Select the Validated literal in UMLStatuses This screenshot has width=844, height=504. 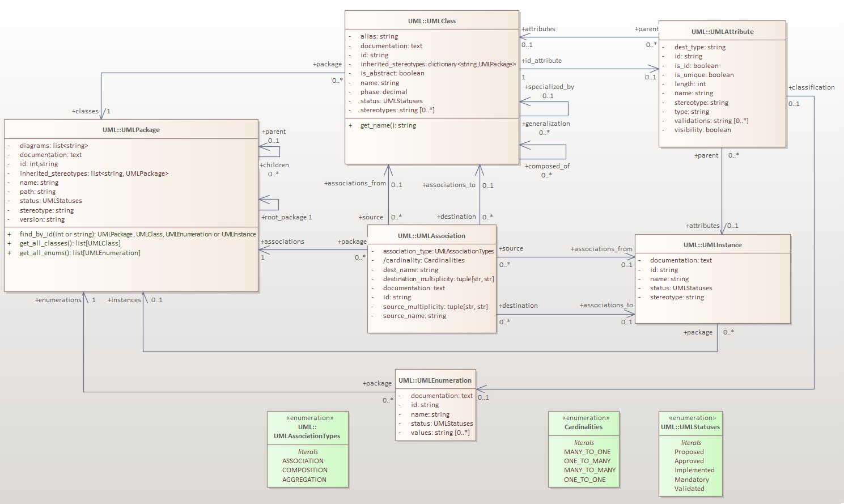point(690,488)
